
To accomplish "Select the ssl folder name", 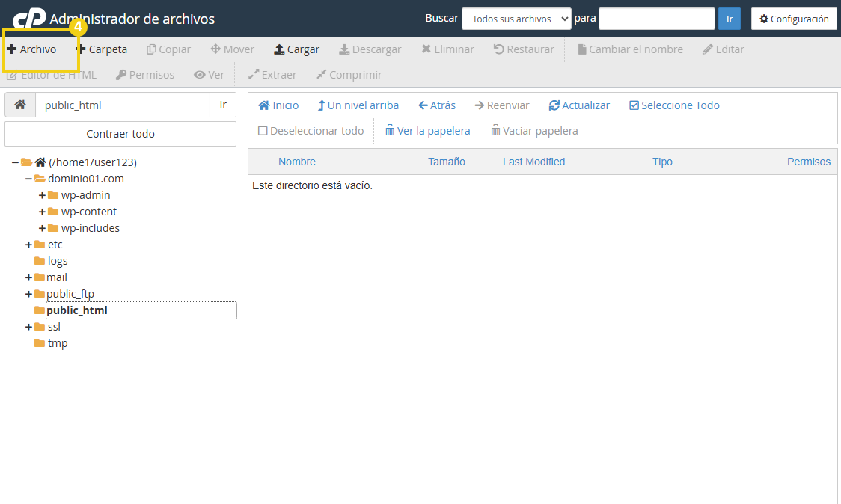I will tap(54, 327).
